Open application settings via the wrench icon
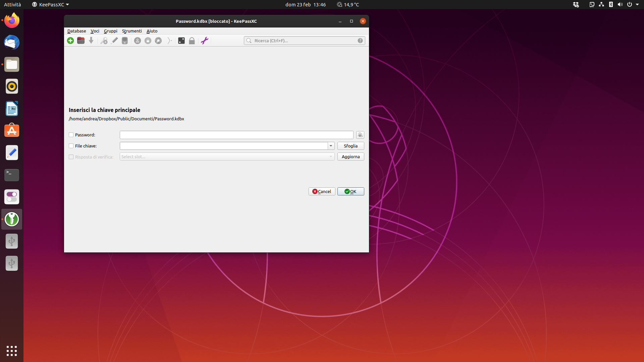Image resolution: width=644 pixels, height=362 pixels. 205,41
